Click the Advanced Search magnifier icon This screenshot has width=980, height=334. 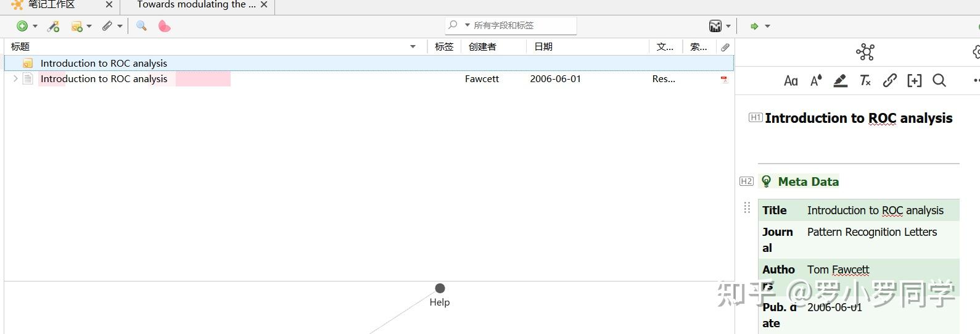click(x=141, y=26)
